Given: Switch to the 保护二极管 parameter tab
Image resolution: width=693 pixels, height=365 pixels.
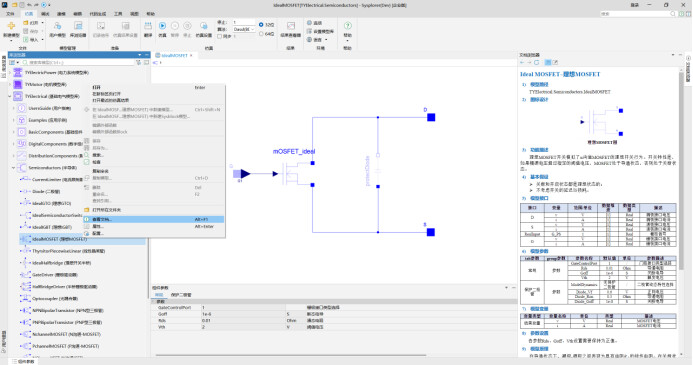Looking at the screenshot, I should [x=181, y=295].
